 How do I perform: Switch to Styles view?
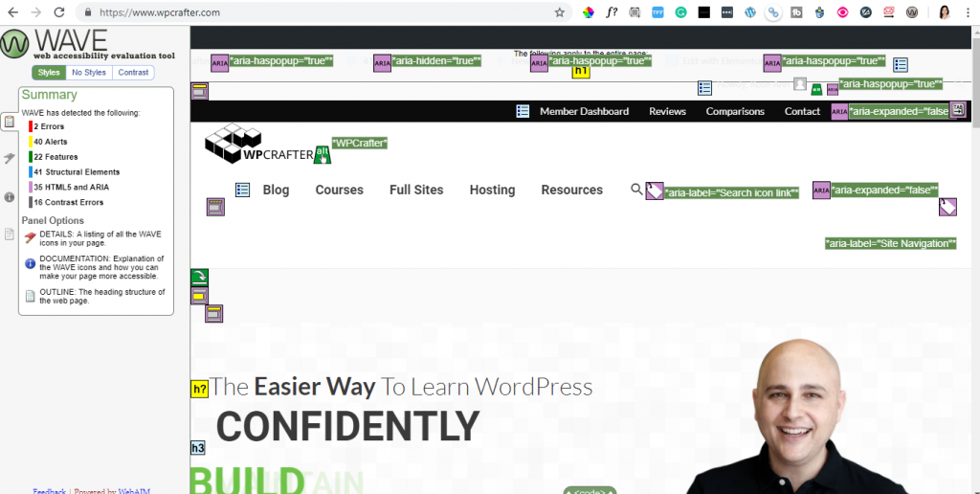click(49, 73)
